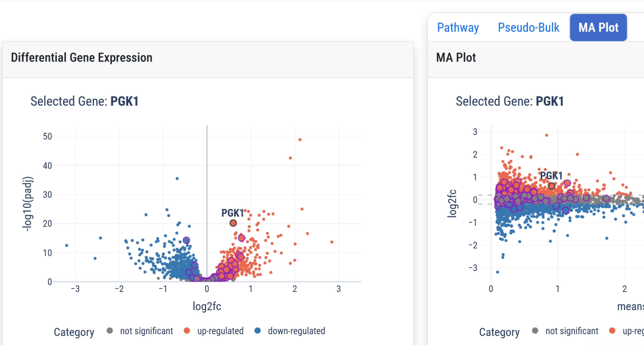This screenshot has height=345, width=644.
Task: Click blue point near -log10(padj) 35
Action: [177, 179]
